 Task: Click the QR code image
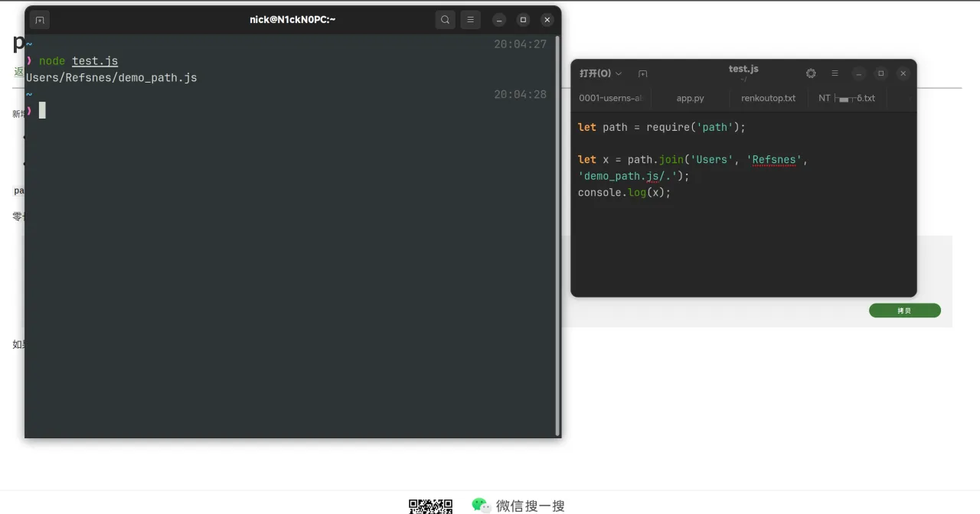click(430, 506)
